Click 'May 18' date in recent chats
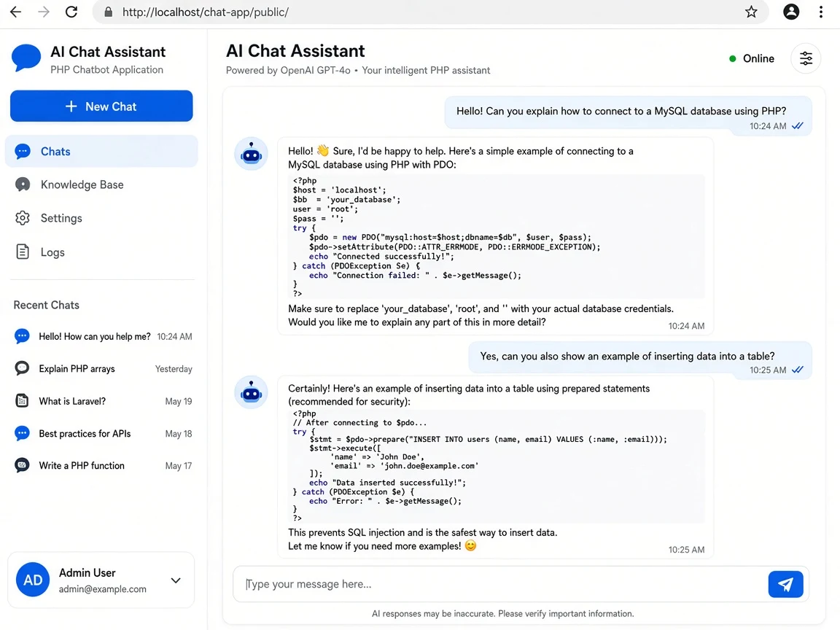Image resolution: width=840 pixels, height=630 pixels. click(x=179, y=433)
